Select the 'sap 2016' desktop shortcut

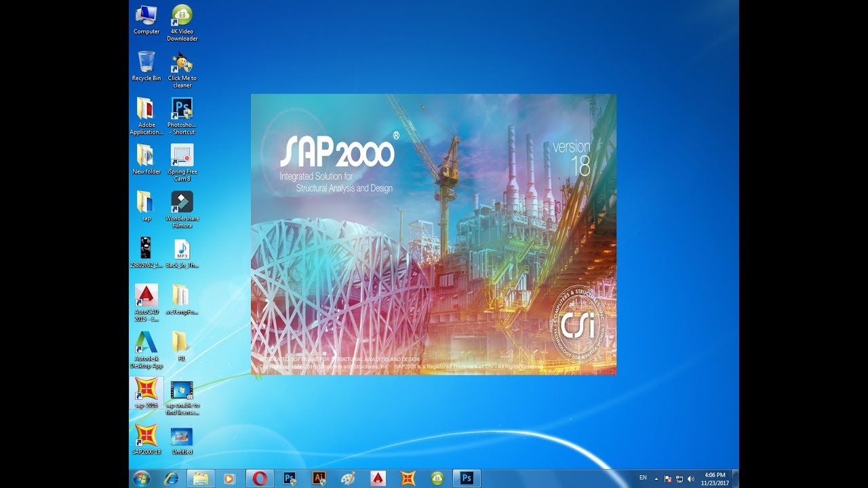tap(146, 393)
